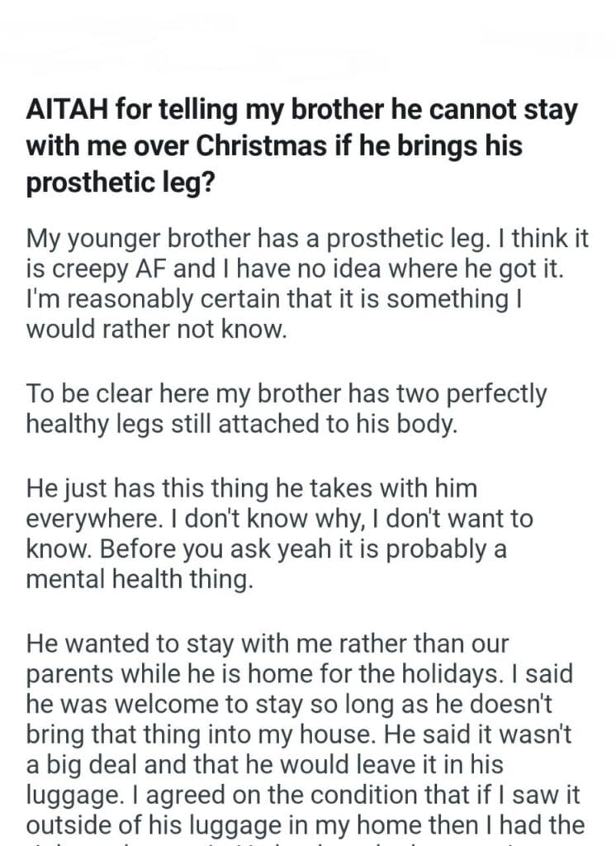This screenshot has width=616, height=846.
Task: Click the line "mental health thing."
Action: [138, 579]
